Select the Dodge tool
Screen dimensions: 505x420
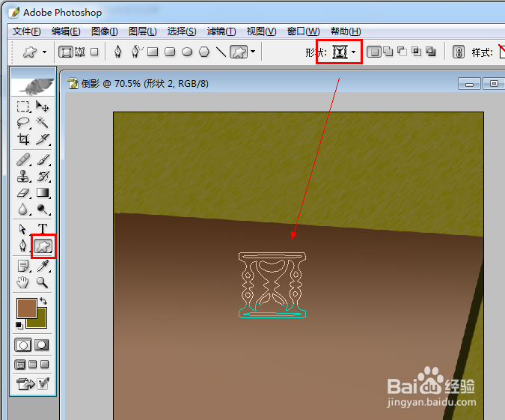pyautogui.click(x=43, y=210)
